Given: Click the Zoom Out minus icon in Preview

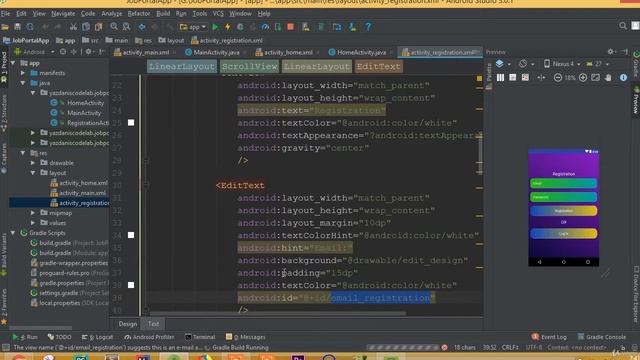Looking at the screenshot, I should 558,78.
